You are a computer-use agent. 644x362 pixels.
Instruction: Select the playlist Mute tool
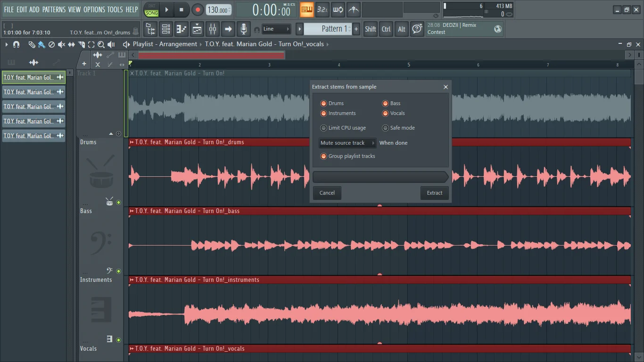coord(61,44)
